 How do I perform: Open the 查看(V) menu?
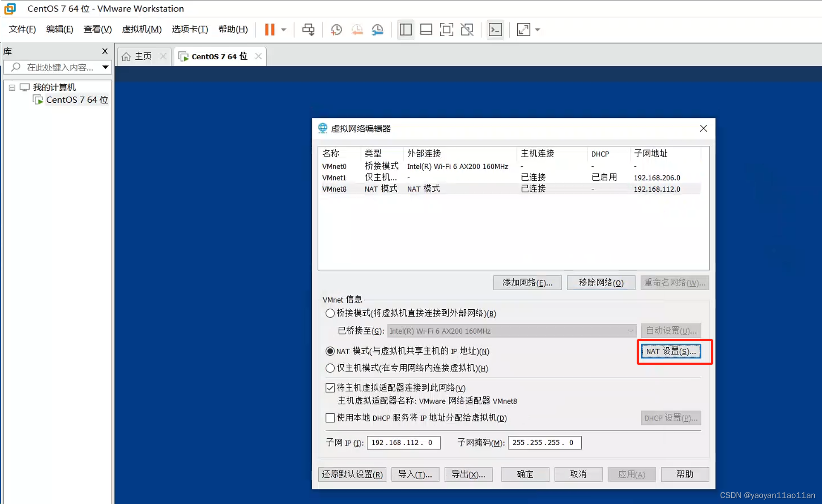click(98, 29)
